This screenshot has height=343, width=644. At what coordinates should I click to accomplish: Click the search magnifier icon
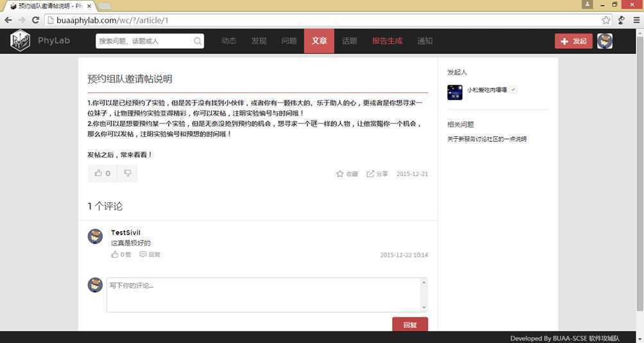[198, 41]
